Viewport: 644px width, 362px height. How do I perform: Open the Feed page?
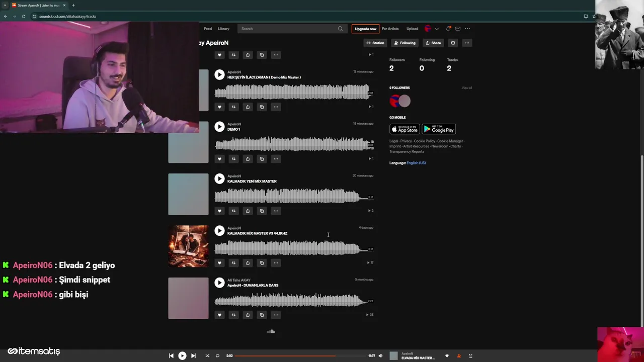coord(208,29)
